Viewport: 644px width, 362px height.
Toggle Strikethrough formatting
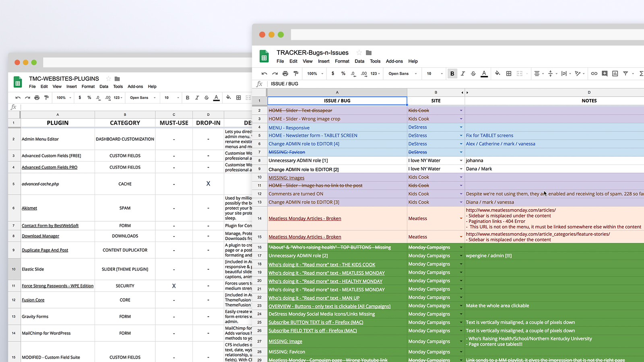tap(473, 74)
